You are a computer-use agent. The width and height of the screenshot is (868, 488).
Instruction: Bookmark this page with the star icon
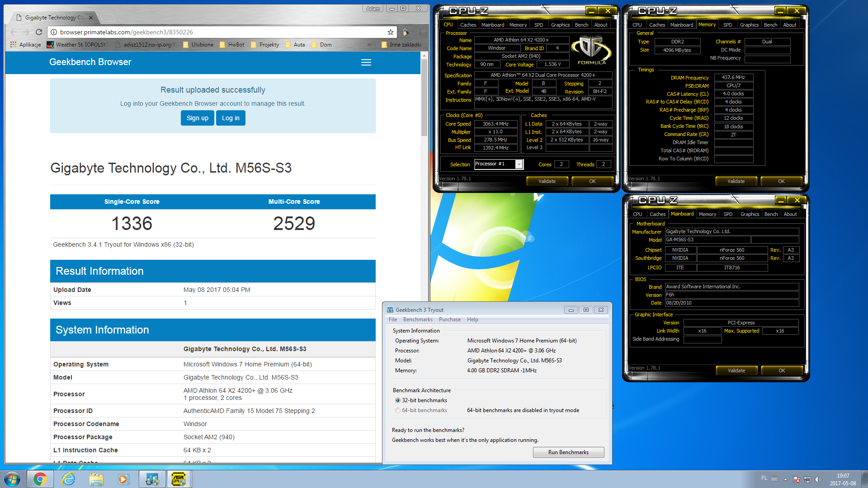tap(391, 32)
